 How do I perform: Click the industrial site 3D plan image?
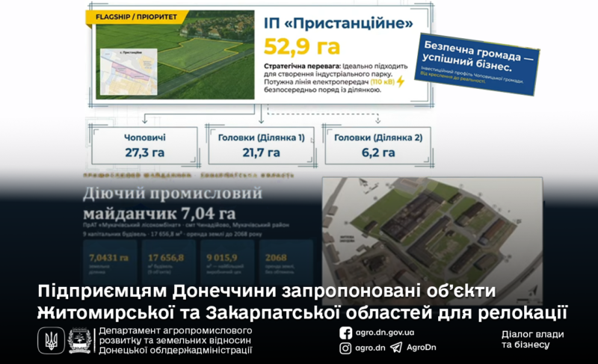(x=433, y=241)
